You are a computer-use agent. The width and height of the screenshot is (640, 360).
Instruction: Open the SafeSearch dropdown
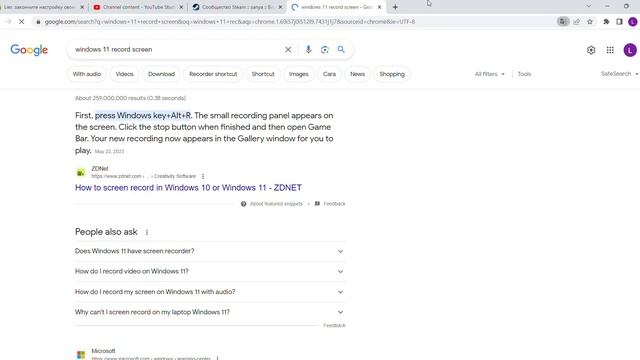tap(619, 74)
